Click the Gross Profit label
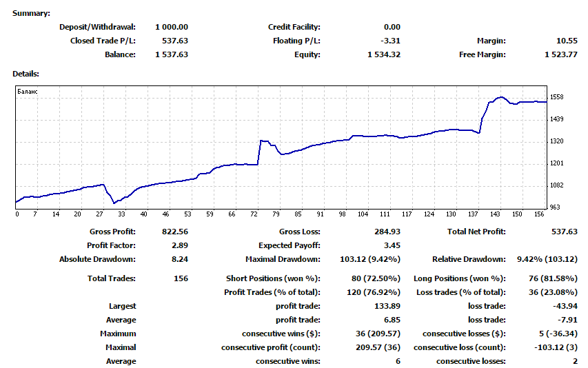The image size is (588, 368). pyautogui.click(x=112, y=232)
